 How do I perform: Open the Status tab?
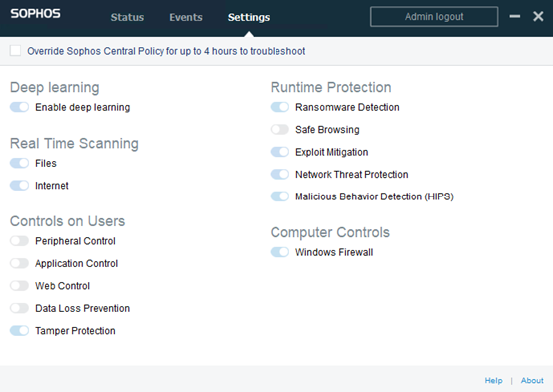coord(127,17)
